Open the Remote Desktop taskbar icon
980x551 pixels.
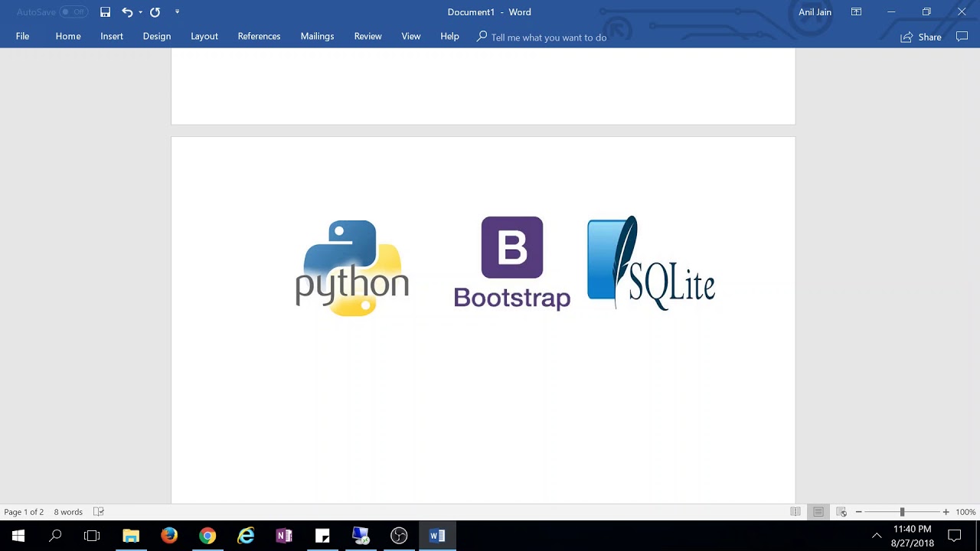361,536
